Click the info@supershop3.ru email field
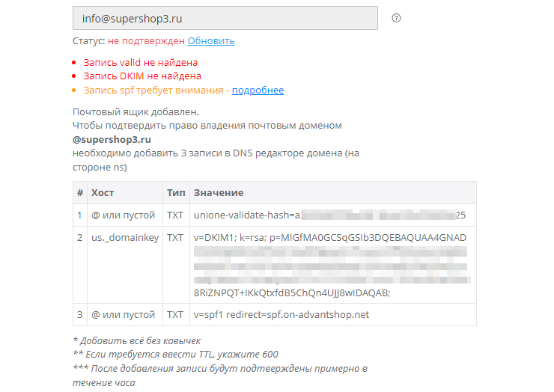The width and height of the screenshot is (554, 392). point(225,19)
